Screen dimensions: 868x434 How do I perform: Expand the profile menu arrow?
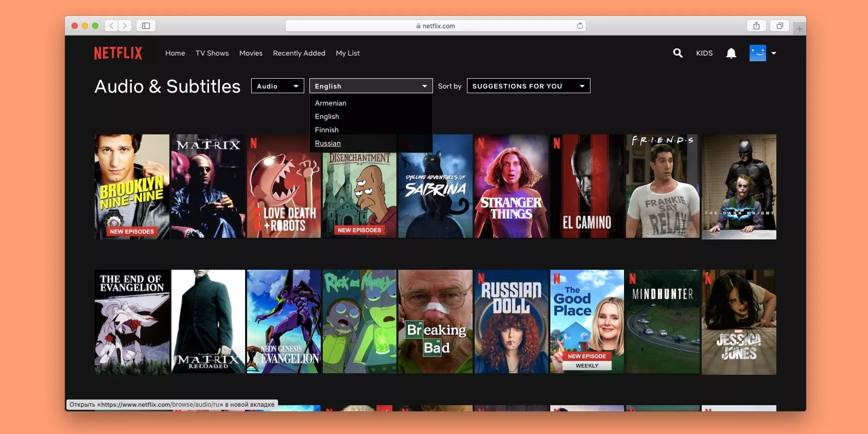point(774,53)
